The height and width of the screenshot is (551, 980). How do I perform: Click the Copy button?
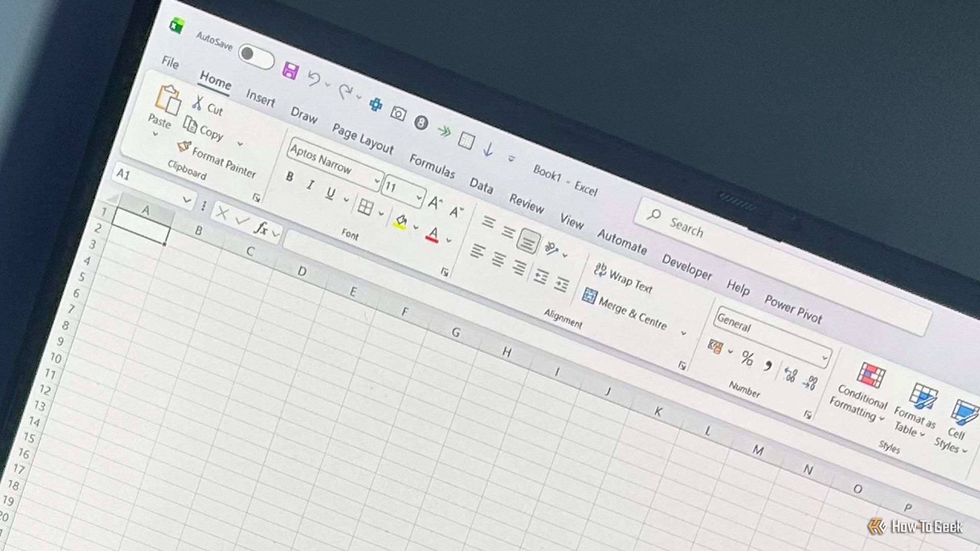[x=204, y=129]
